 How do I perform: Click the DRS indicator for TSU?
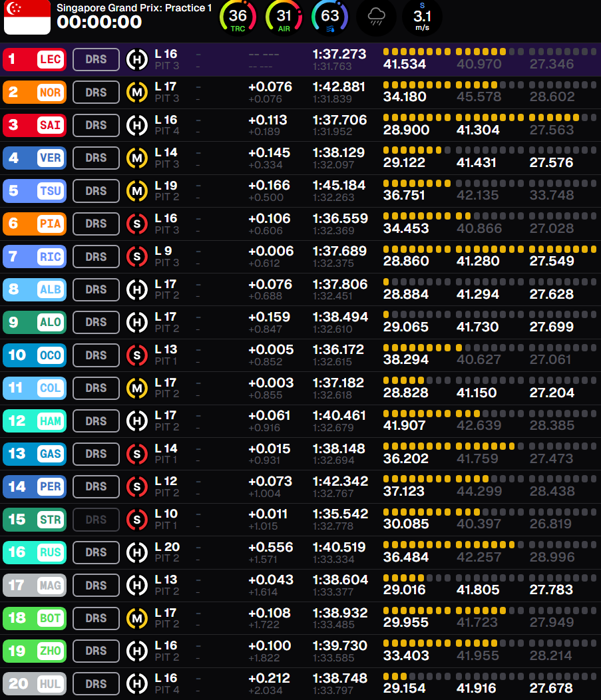[x=96, y=191]
